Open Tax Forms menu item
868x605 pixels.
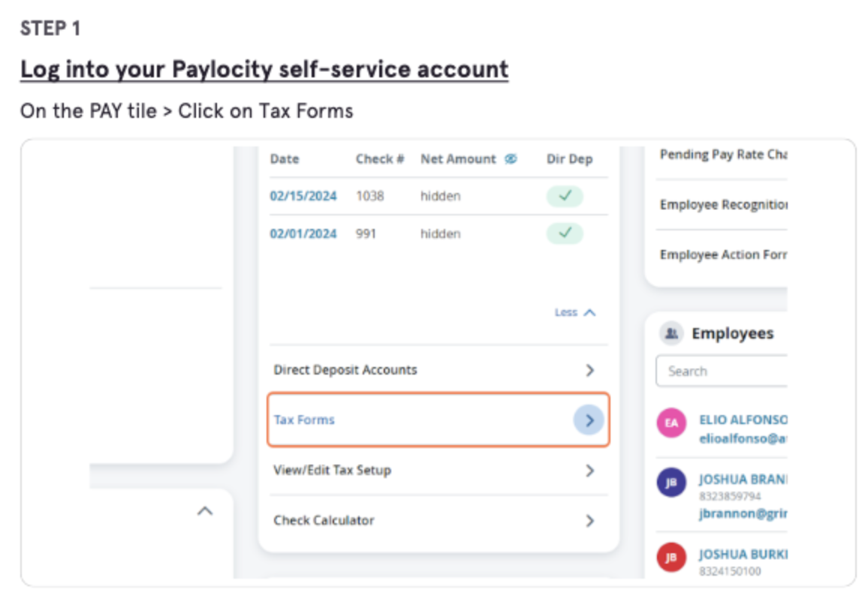pos(439,420)
